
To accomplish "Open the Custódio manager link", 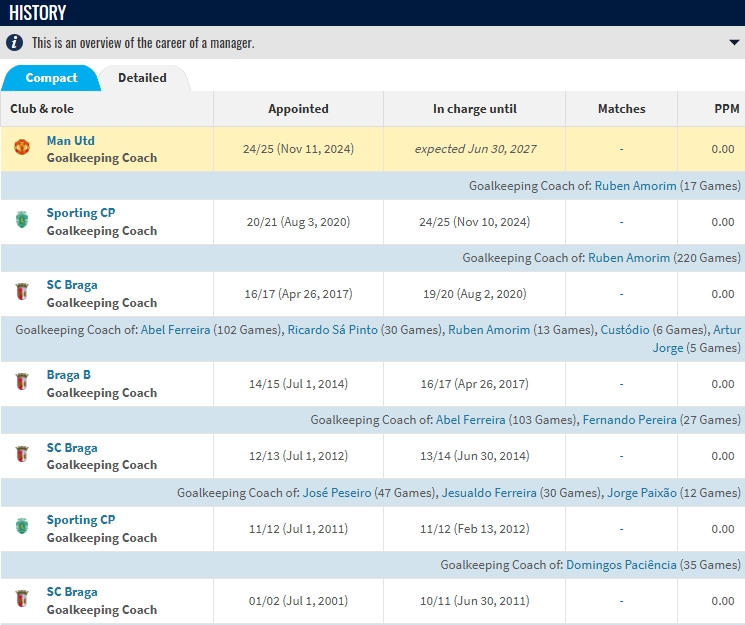I will click(625, 330).
